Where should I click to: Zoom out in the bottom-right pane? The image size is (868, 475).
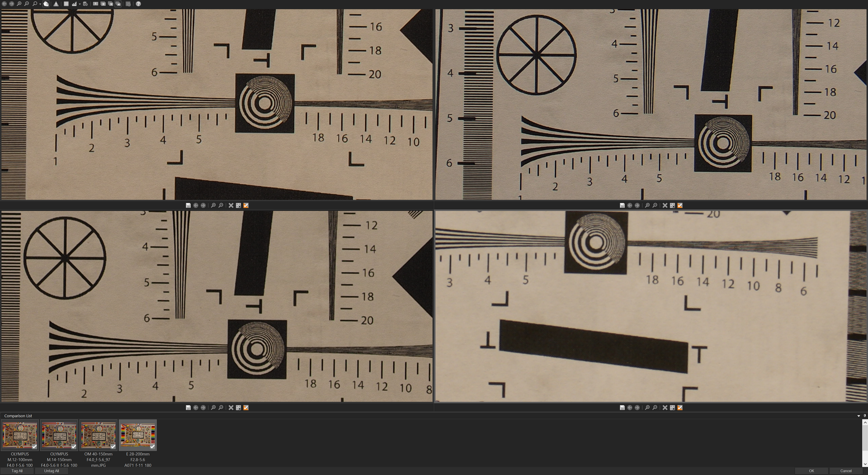[x=655, y=408]
